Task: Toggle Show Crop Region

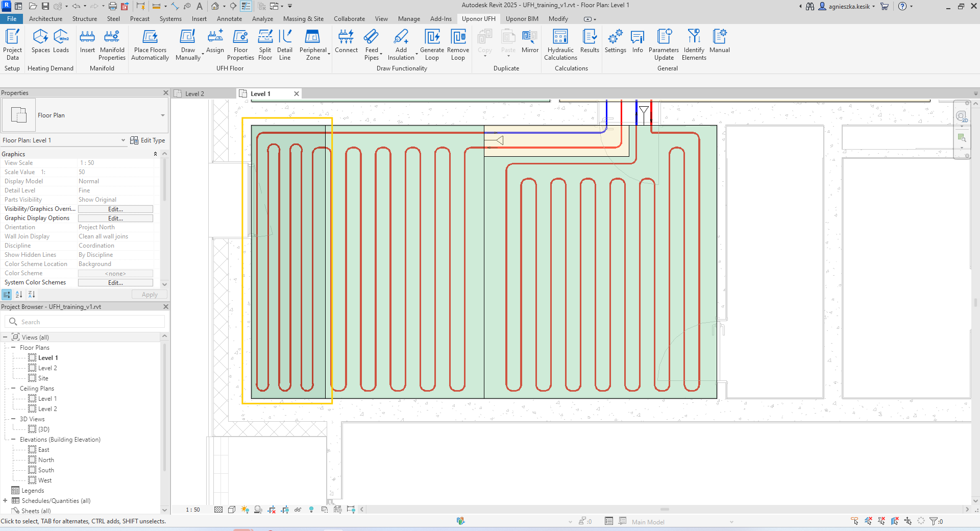Action: (x=285, y=510)
